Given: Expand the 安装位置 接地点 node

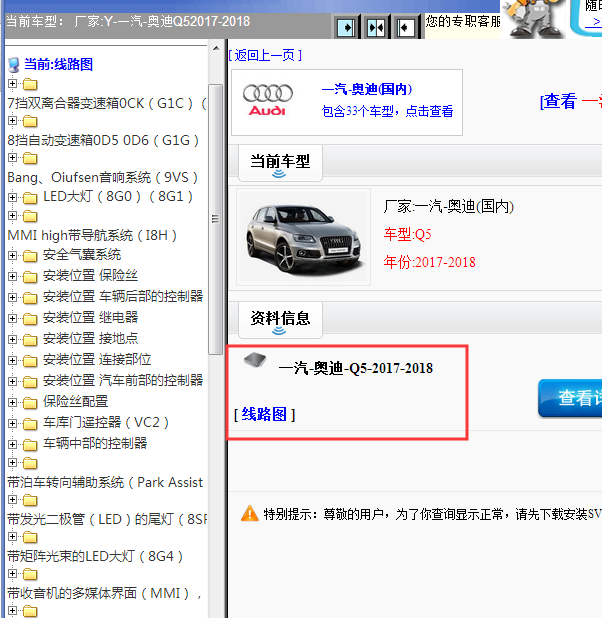Looking at the screenshot, I should tap(13, 339).
